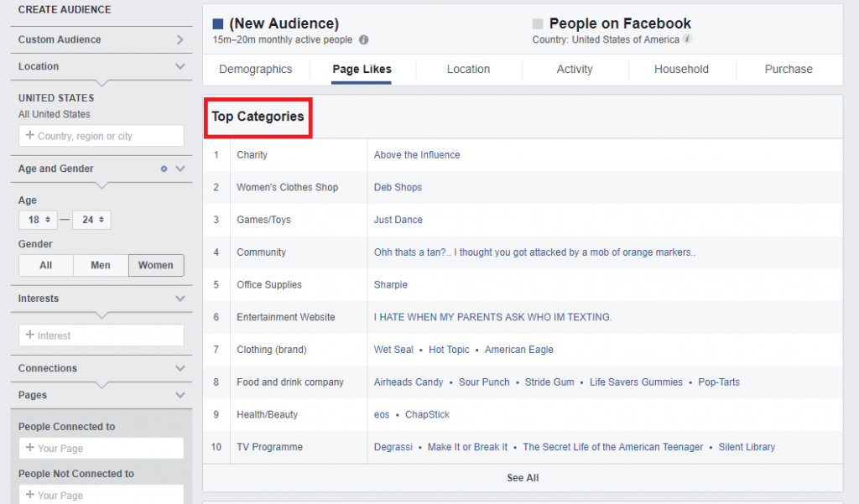Screen dimensions: 859x504
Task: Open the Household tab
Action: pos(681,70)
